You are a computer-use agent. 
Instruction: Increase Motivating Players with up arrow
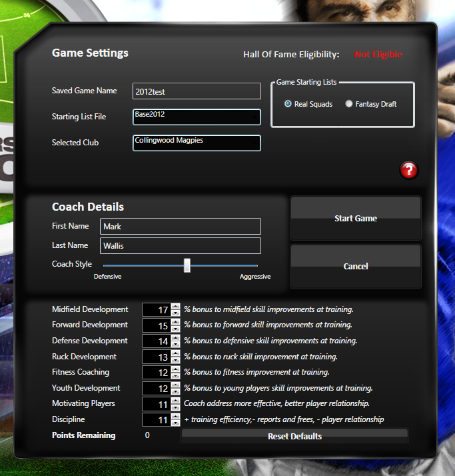tap(176, 401)
